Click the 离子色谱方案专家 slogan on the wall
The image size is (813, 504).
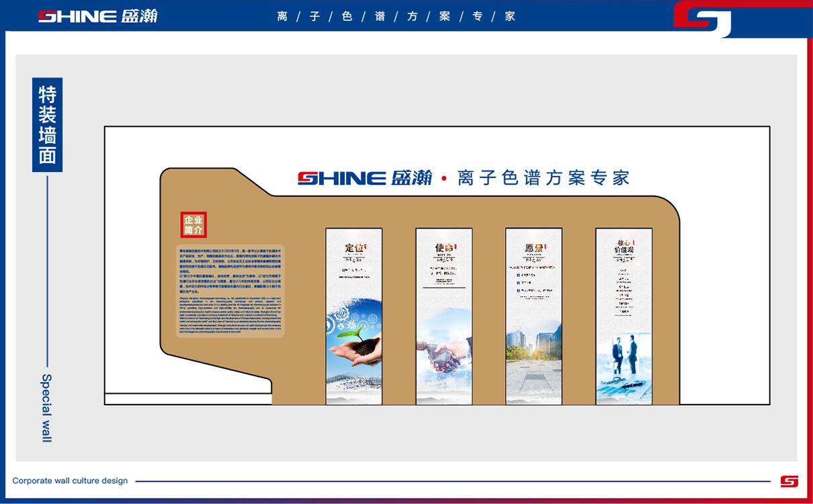point(543,178)
